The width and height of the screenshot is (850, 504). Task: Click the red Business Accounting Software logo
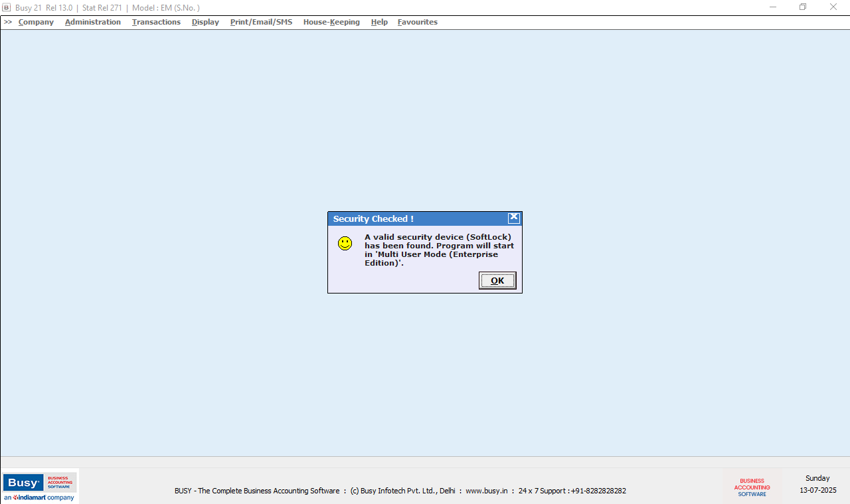click(752, 487)
